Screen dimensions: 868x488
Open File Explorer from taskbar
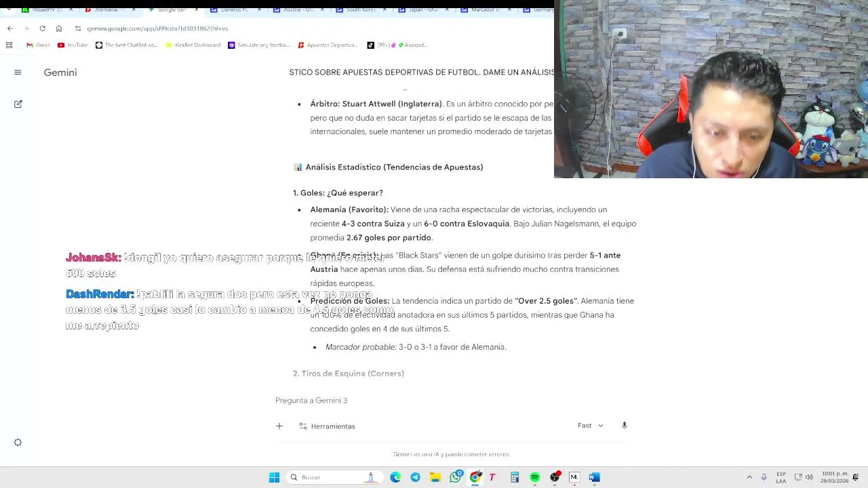pyautogui.click(x=435, y=477)
